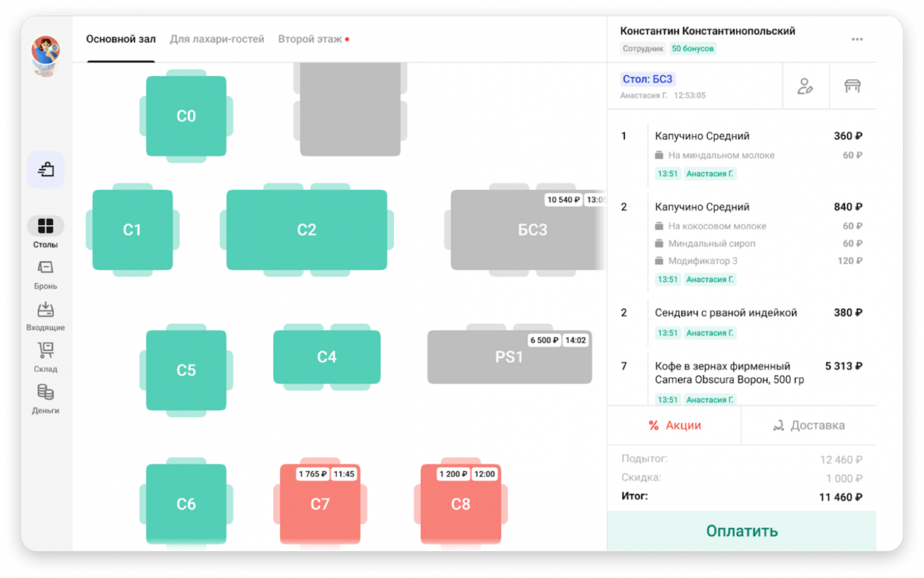
Task: Select table C4
Action: (x=326, y=357)
